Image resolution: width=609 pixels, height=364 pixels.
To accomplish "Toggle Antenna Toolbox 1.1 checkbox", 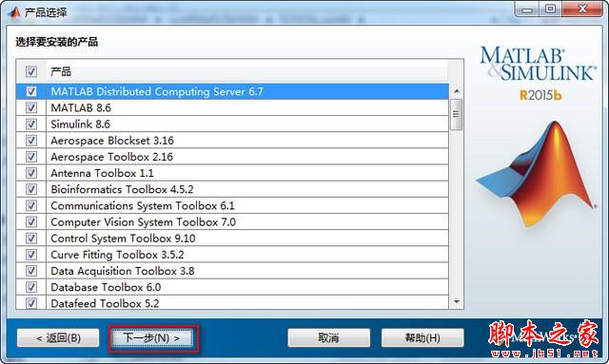I will point(31,173).
